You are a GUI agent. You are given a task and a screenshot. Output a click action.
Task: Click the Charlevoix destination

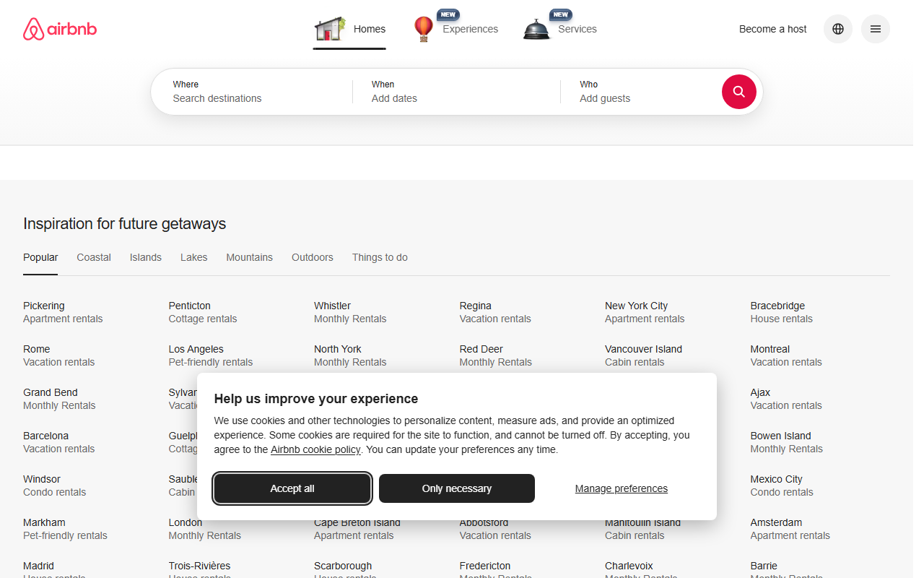pos(629,566)
